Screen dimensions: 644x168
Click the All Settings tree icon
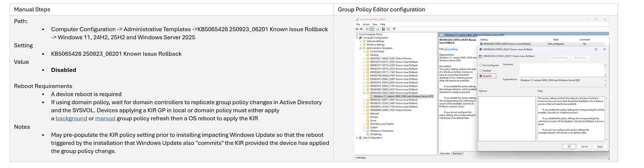[368, 134]
